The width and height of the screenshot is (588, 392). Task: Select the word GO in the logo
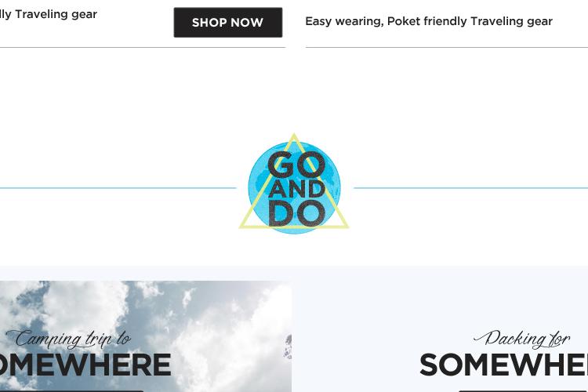pos(296,165)
